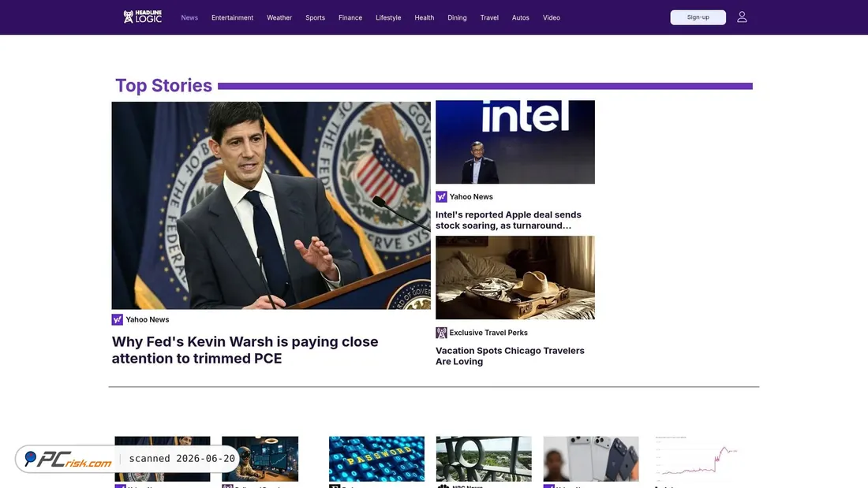Open the Intel stage presentation image
Viewport: 868px width, 488px height.
tap(515, 142)
